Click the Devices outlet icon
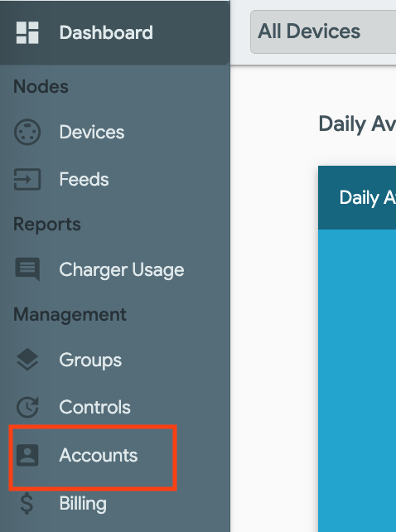The height and width of the screenshot is (532, 396). 27,132
